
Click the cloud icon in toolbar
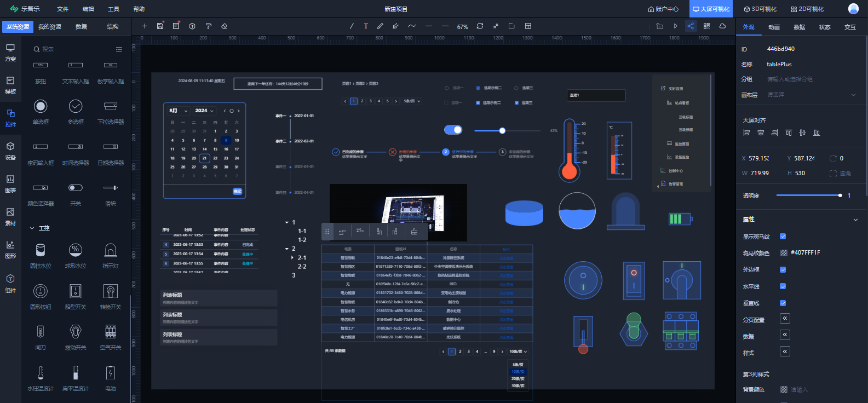(x=722, y=26)
